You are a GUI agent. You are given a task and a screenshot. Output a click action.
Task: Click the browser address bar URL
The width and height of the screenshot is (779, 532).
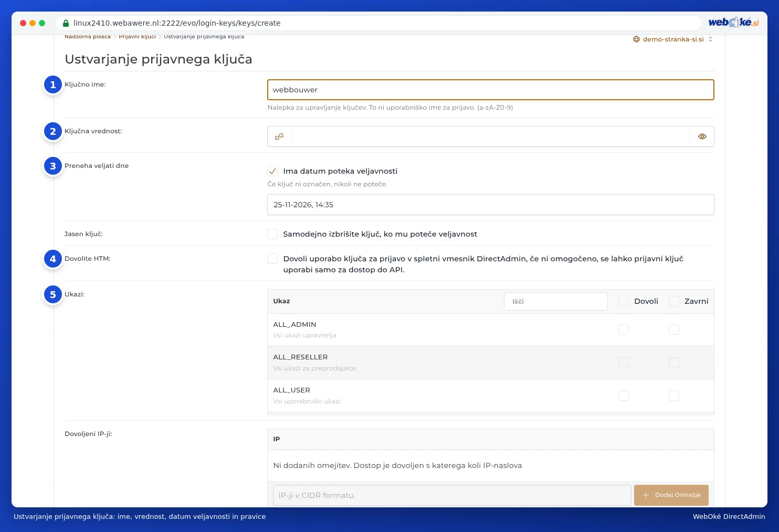177,23
